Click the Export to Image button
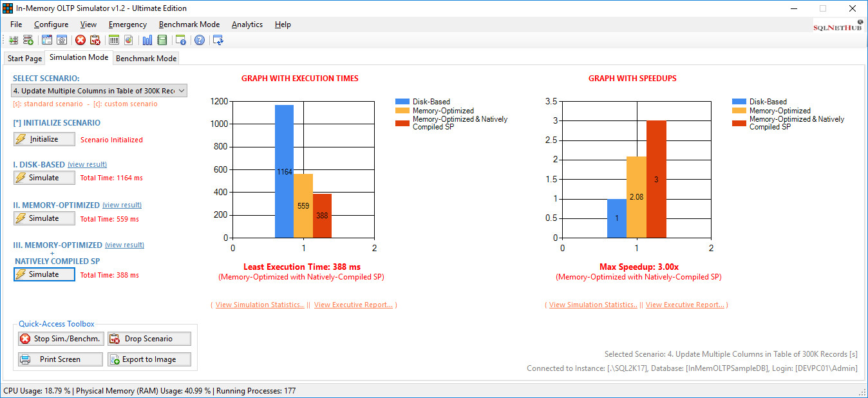Viewport: 868px width, 398px height. [149, 359]
